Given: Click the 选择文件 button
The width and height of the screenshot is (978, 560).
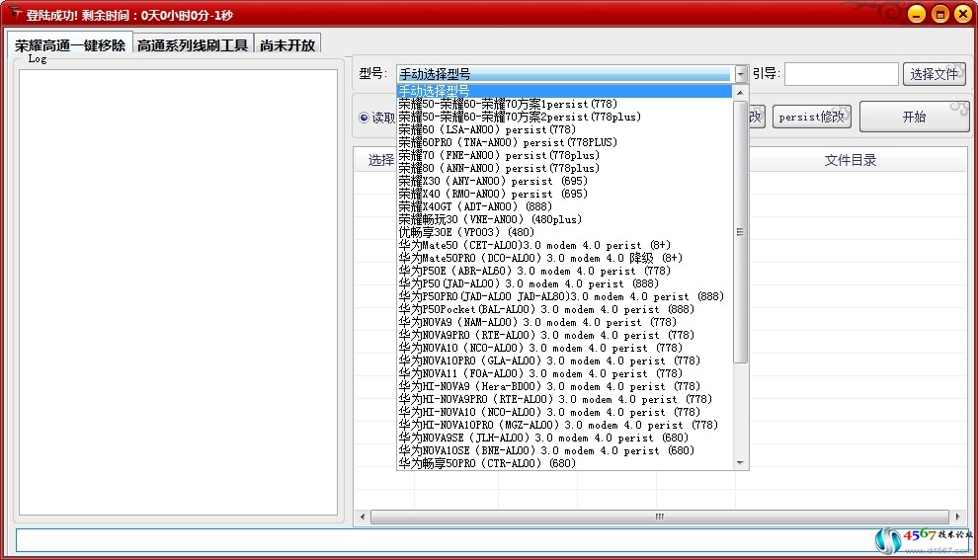Looking at the screenshot, I should pyautogui.click(x=934, y=74).
